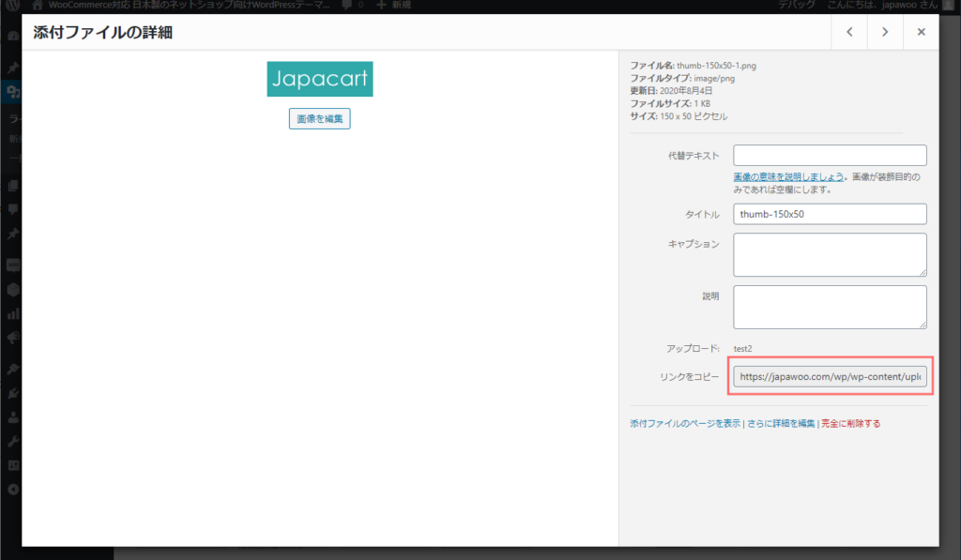The height and width of the screenshot is (560, 961).
Task: Open the Analytics bar-chart icon in sidebar
Action: 13,313
